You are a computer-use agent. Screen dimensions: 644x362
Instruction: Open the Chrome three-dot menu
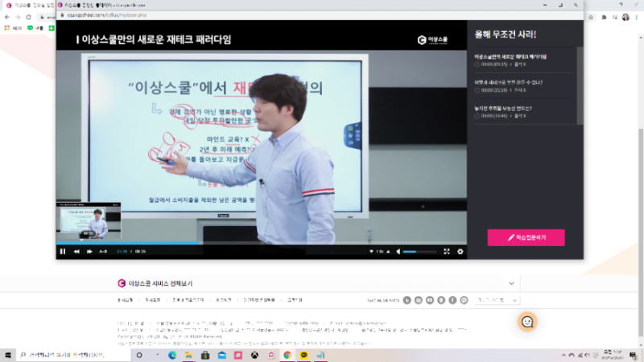click(637, 17)
